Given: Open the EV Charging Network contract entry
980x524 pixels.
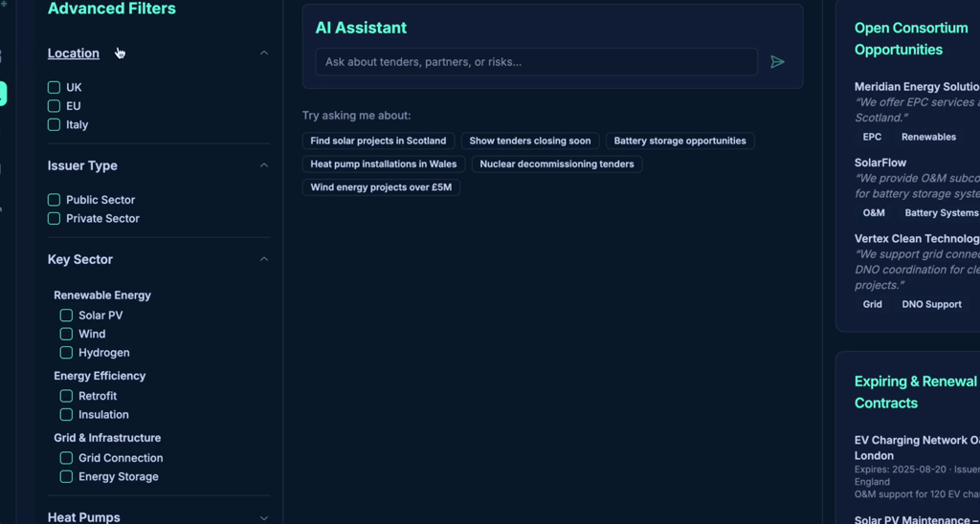Looking at the screenshot, I should 917,448.
